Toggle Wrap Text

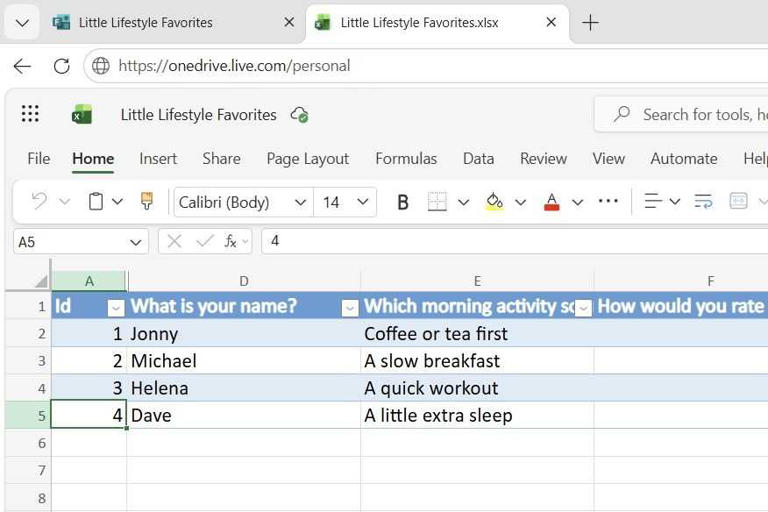(x=703, y=201)
